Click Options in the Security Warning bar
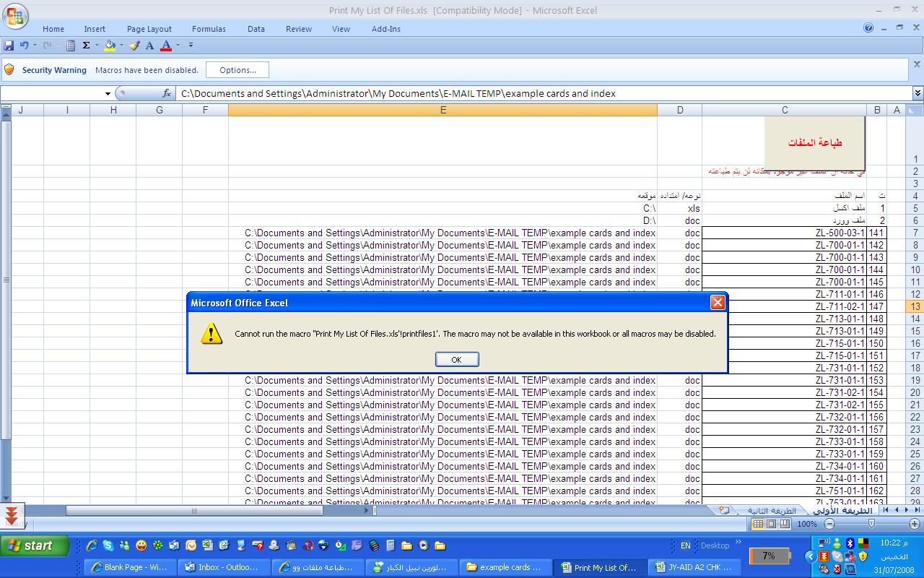Image resolution: width=924 pixels, height=578 pixels. (237, 70)
